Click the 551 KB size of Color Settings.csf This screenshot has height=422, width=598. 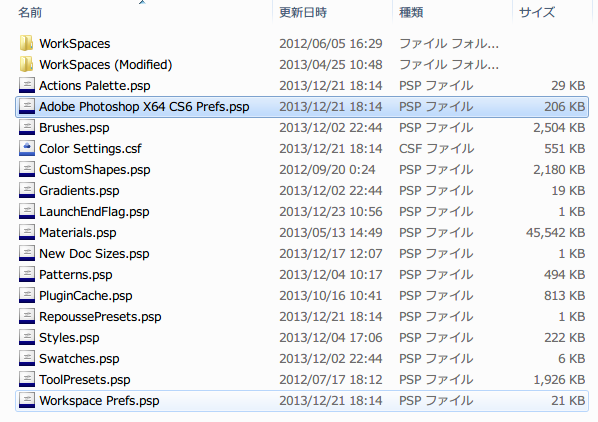(564, 149)
